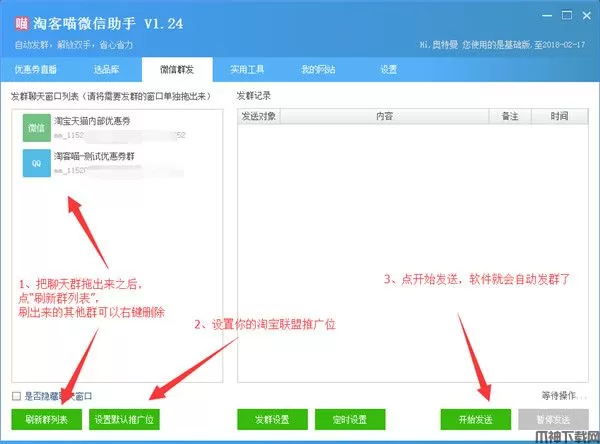Open the 设置 tab
Screen dimensions: 600x444
(x=388, y=70)
